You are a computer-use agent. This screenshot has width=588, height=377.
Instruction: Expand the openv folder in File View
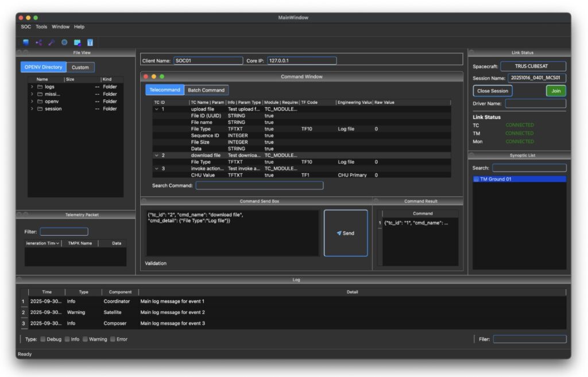[x=32, y=102]
